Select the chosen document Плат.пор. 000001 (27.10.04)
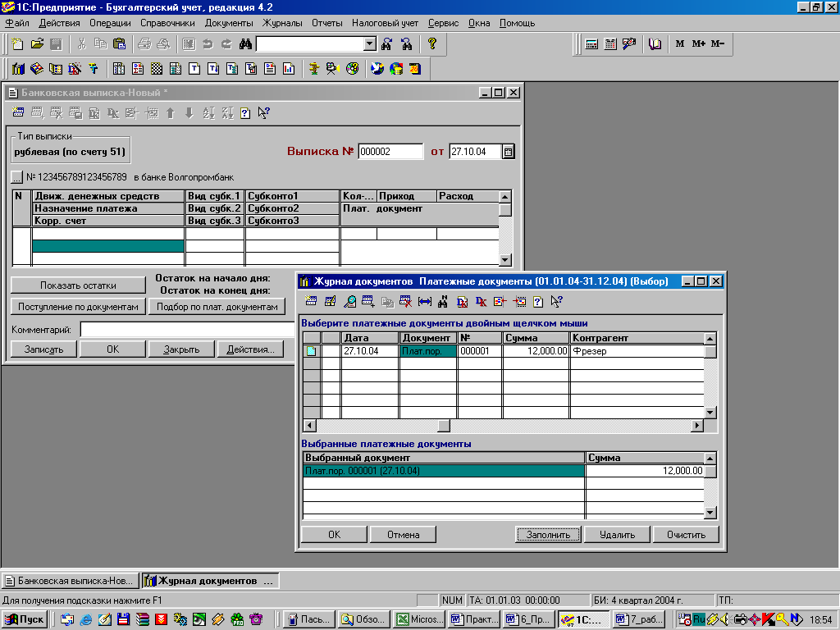The image size is (840, 630). pos(444,471)
